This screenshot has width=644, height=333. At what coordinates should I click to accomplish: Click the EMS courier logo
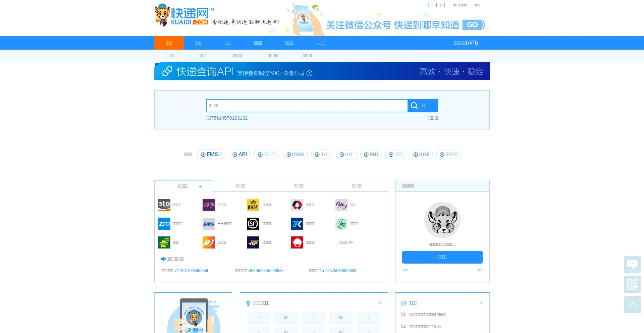208,224
